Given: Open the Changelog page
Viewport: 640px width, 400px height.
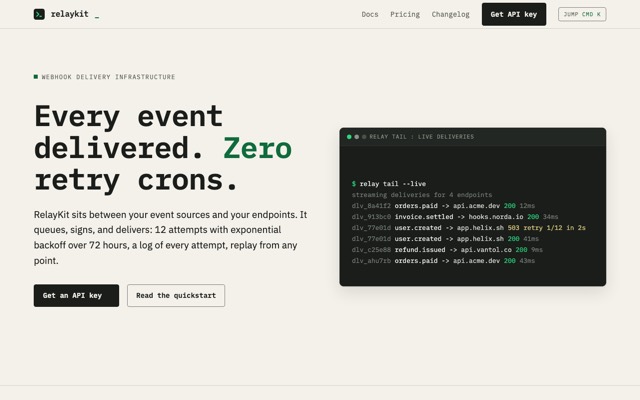Looking at the screenshot, I should tap(451, 14).
